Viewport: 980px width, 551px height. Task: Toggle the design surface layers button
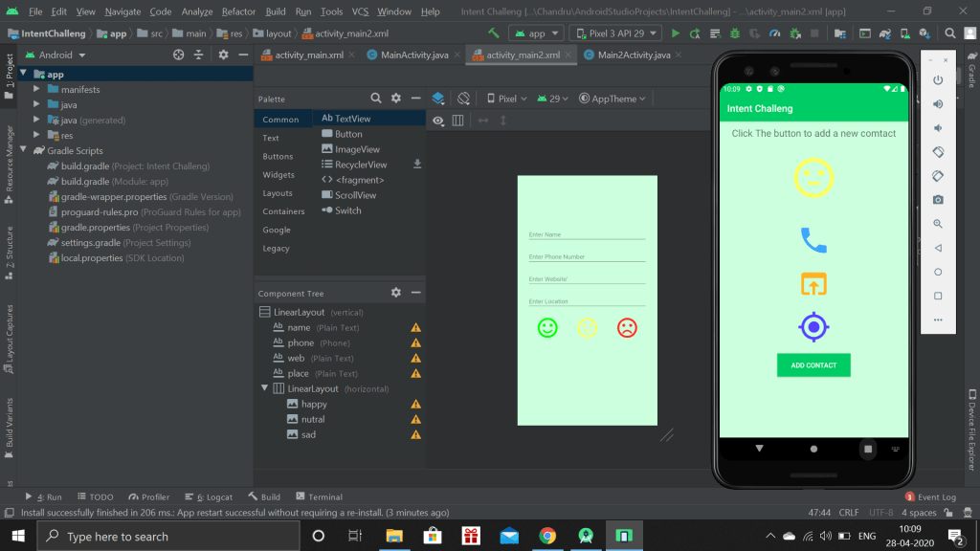click(x=438, y=99)
